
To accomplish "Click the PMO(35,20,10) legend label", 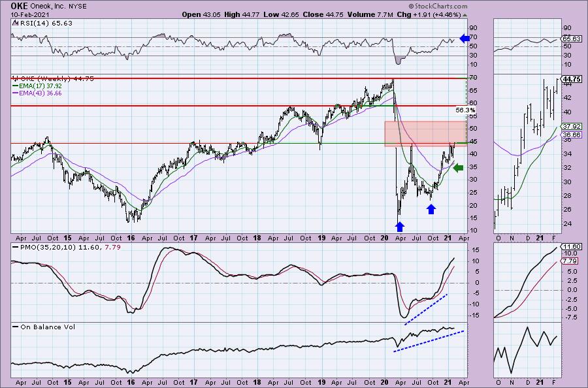I will (x=70, y=248).
